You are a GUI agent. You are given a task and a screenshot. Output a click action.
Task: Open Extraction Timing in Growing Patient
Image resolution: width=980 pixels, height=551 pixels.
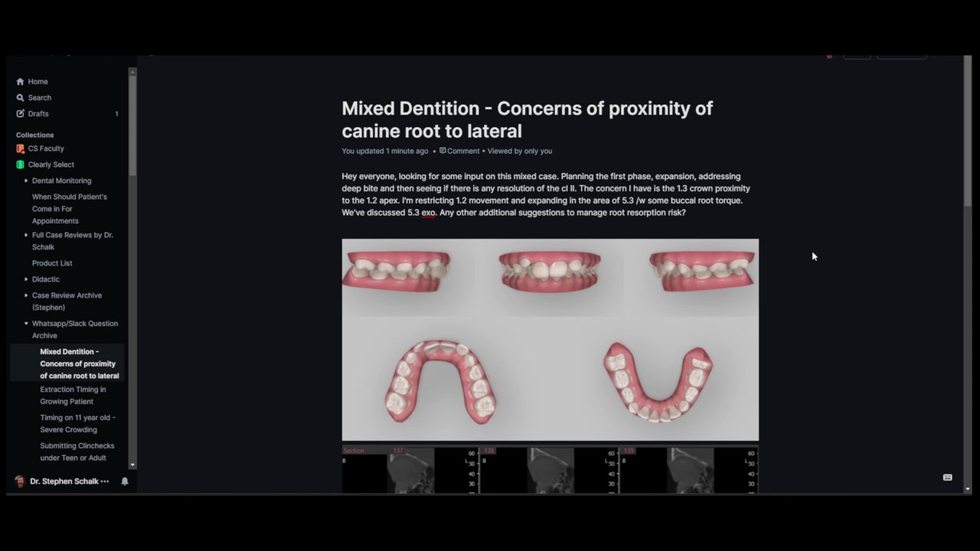tap(73, 395)
